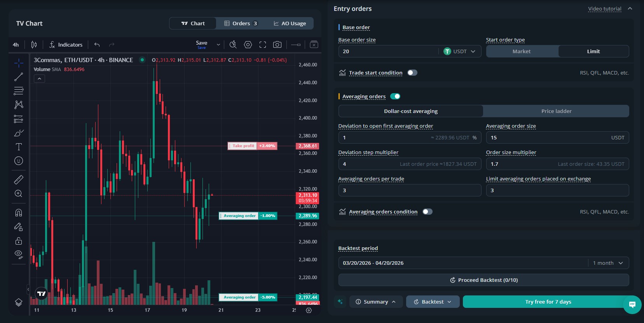Activate the zoom in tool

tap(19, 193)
